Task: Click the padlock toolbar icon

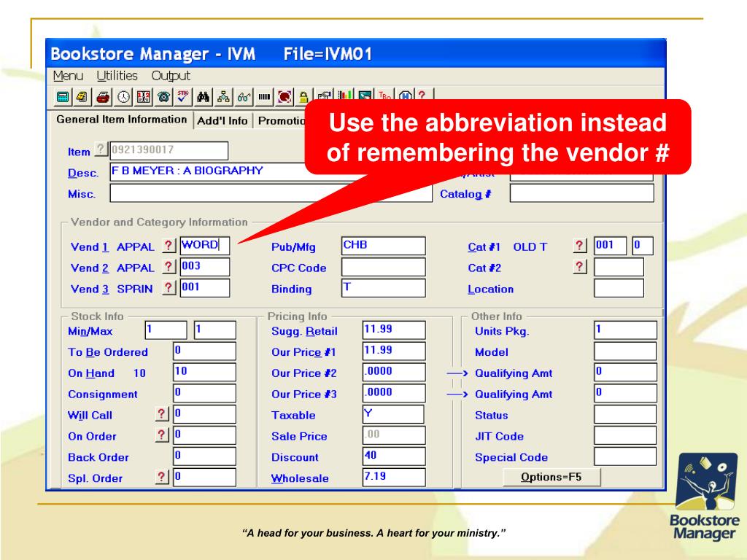Action: [x=303, y=97]
